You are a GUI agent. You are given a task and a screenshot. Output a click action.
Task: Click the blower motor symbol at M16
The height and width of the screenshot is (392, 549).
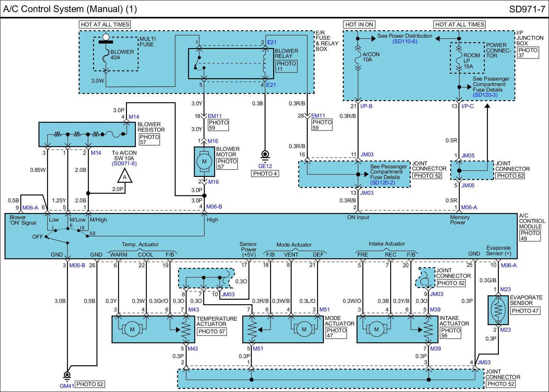coord(204,161)
